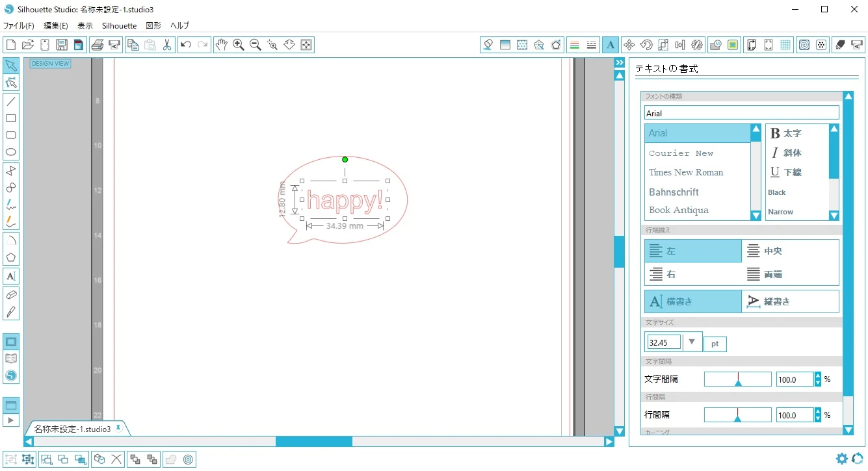Click the Print icon in toolbar
The height and width of the screenshot is (471, 868).
(x=97, y=45)
